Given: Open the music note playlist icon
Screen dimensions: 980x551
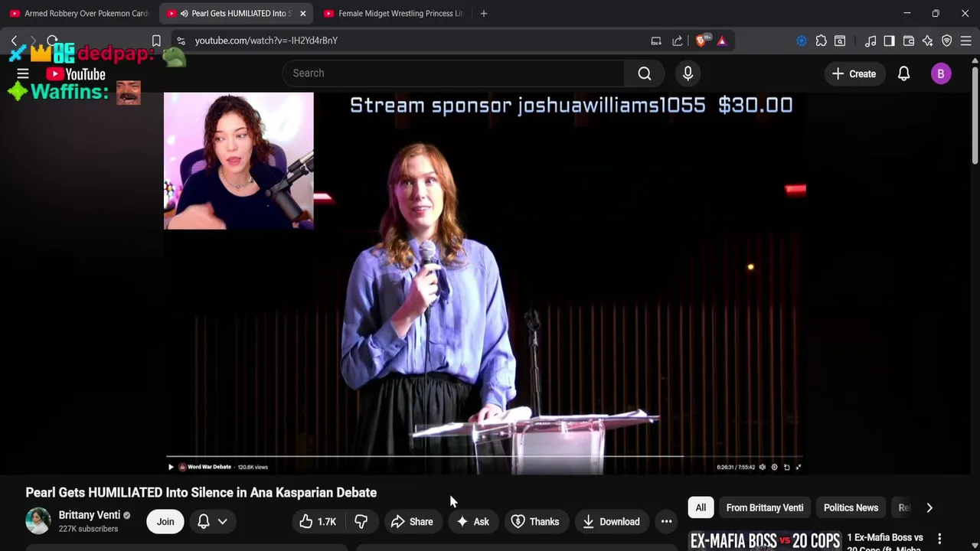Looking at the screenshot, I should pyautogui.click(x=871, y=41).
